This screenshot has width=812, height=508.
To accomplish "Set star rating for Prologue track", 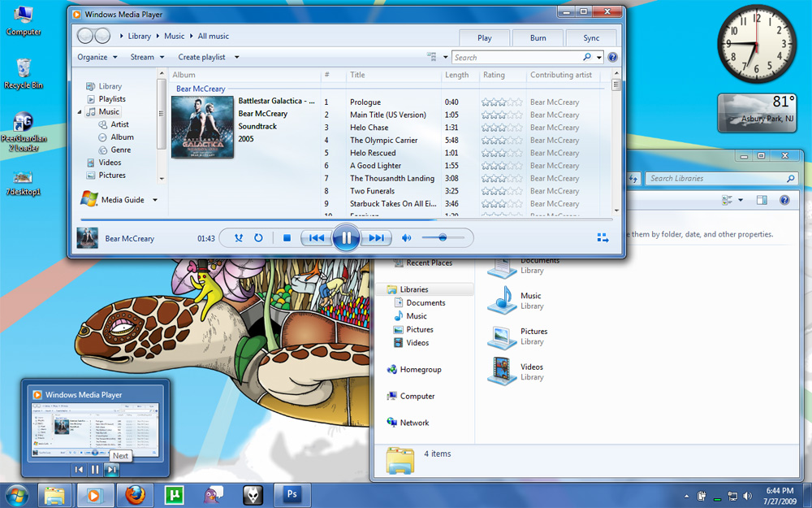I will pyautogui.click(x=501, y=102).
